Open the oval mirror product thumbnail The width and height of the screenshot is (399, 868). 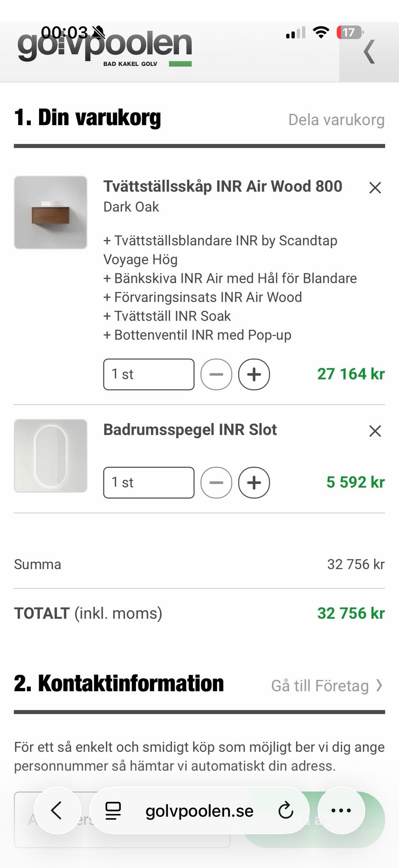click(51, 456)
